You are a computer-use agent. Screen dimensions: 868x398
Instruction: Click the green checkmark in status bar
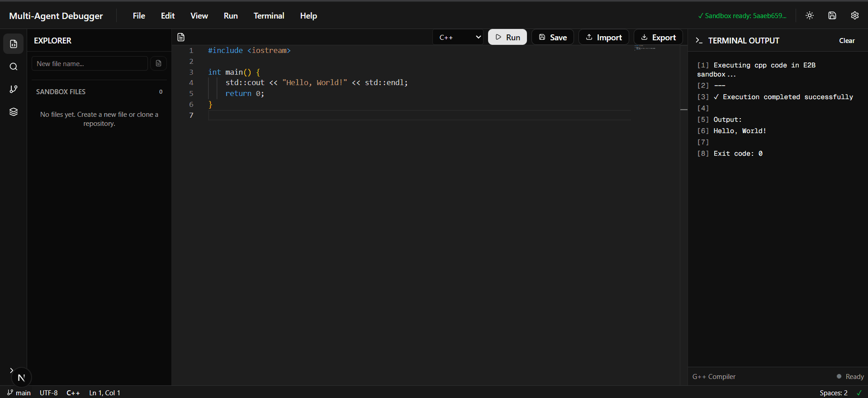[x=859, y=393]
